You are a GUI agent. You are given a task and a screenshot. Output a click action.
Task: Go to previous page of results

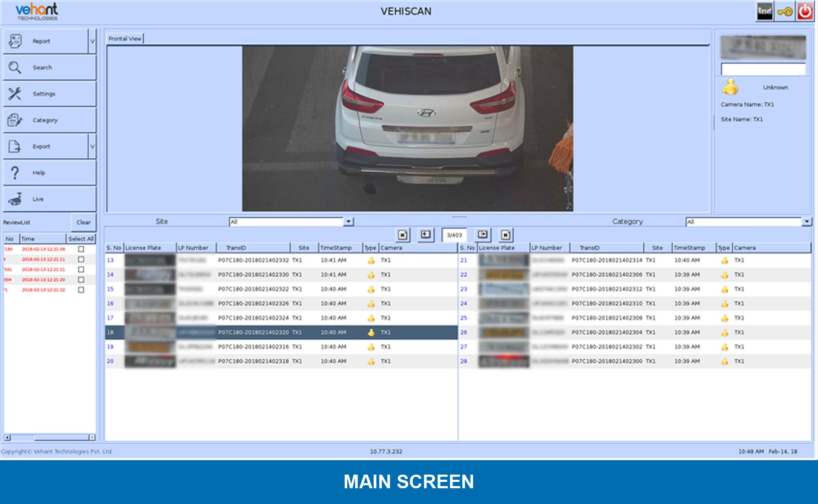426,235
